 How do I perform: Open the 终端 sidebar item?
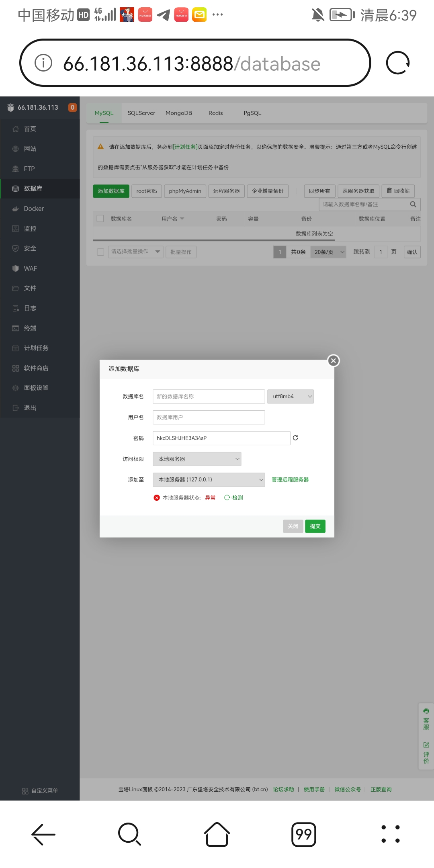coord(40,328)
